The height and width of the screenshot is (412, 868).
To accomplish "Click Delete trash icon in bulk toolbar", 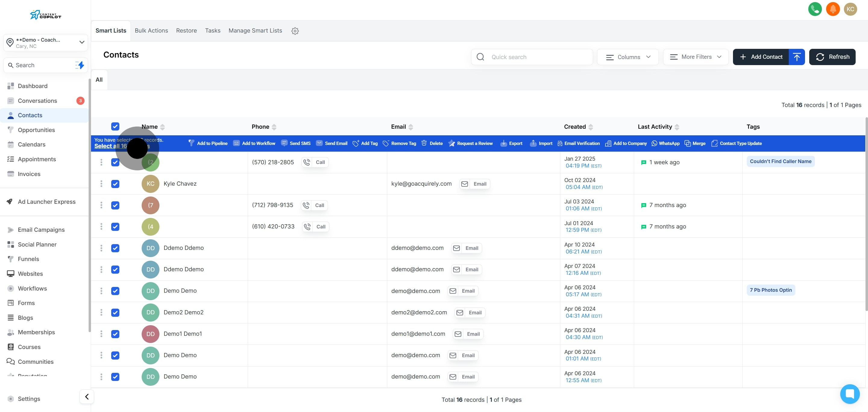I will coord(424,143).
